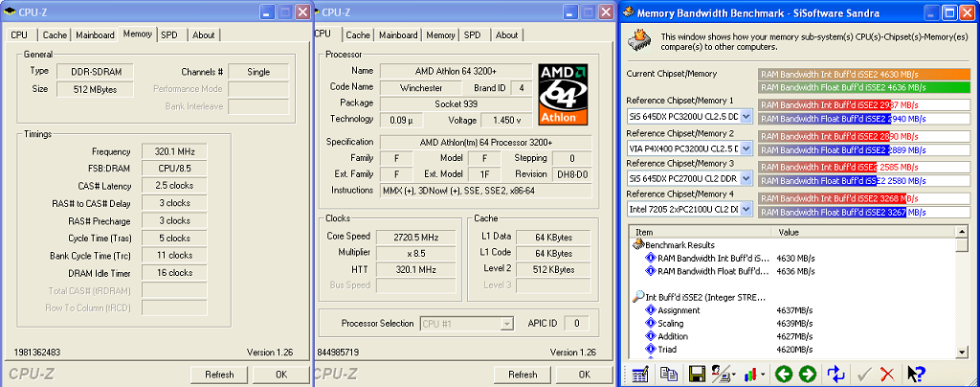Click the copy results icon in Sandra toolbar

coord(669,374)
